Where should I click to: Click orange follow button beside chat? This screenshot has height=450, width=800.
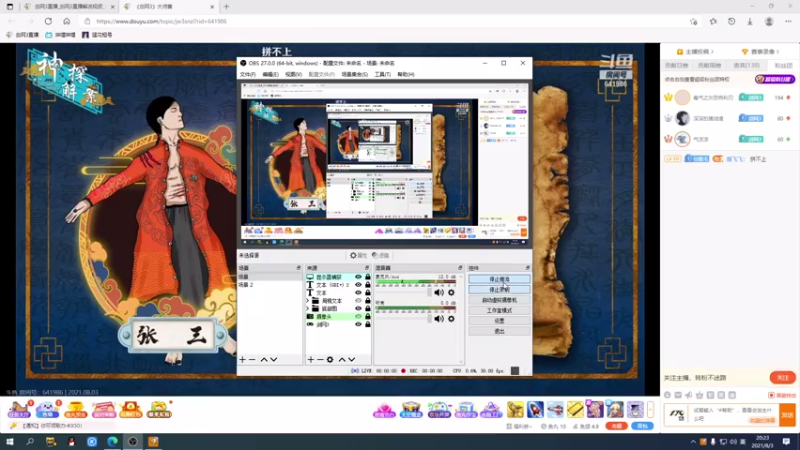[x=783, y=378]
